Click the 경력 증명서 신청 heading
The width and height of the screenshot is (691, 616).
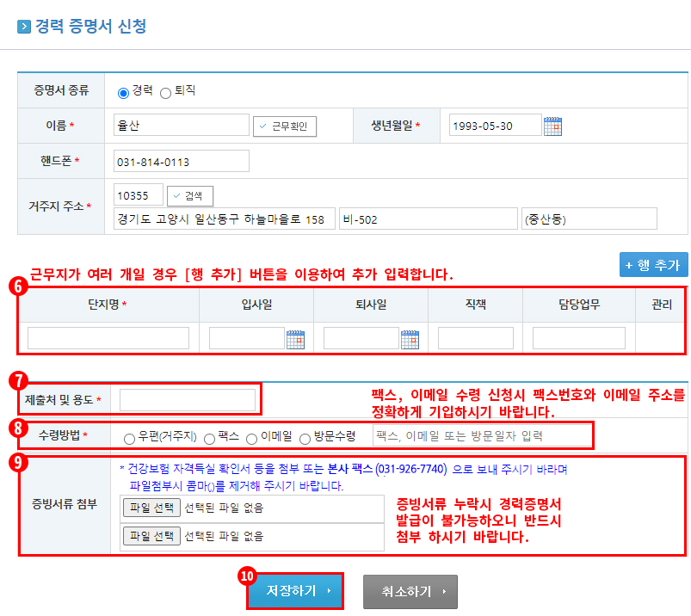90,27
